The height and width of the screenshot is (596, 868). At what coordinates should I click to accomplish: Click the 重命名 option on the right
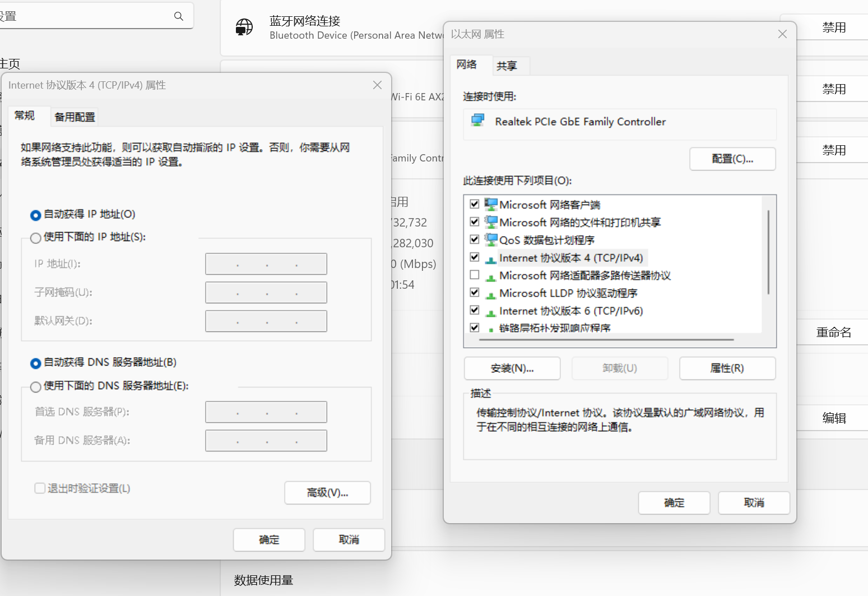point(834,332)
